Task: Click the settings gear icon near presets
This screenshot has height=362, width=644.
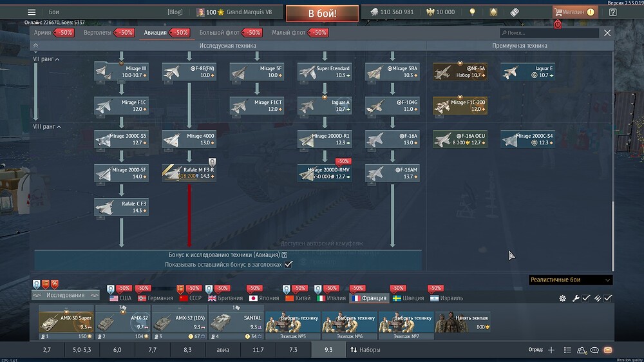Action: (562, 298)
